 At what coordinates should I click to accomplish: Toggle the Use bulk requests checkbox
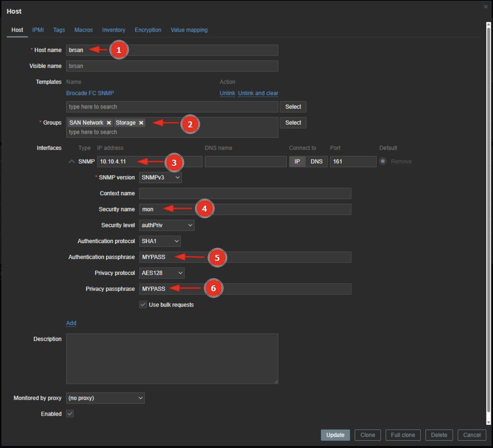[x=143, y=305]
